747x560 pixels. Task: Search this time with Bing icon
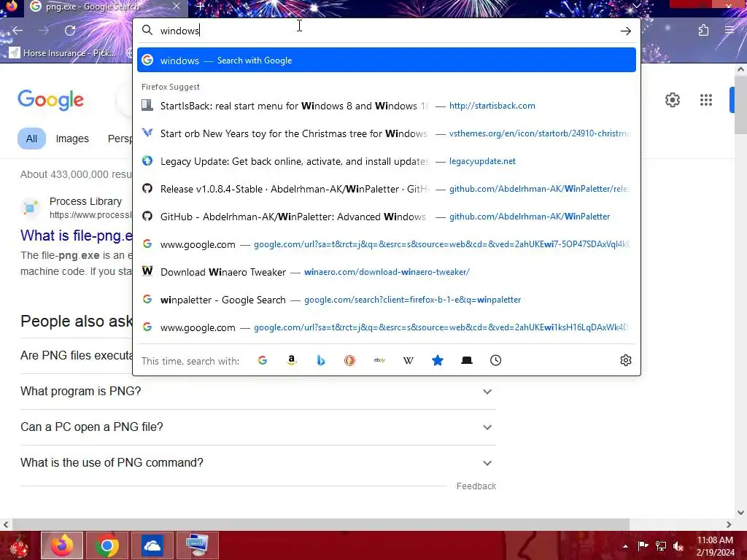(321, 360)
